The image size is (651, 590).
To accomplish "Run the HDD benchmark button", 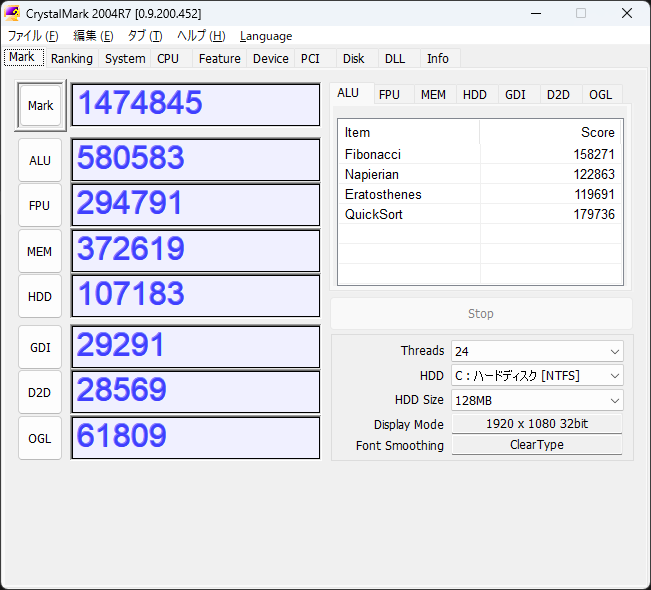I will tap(40, 296).
